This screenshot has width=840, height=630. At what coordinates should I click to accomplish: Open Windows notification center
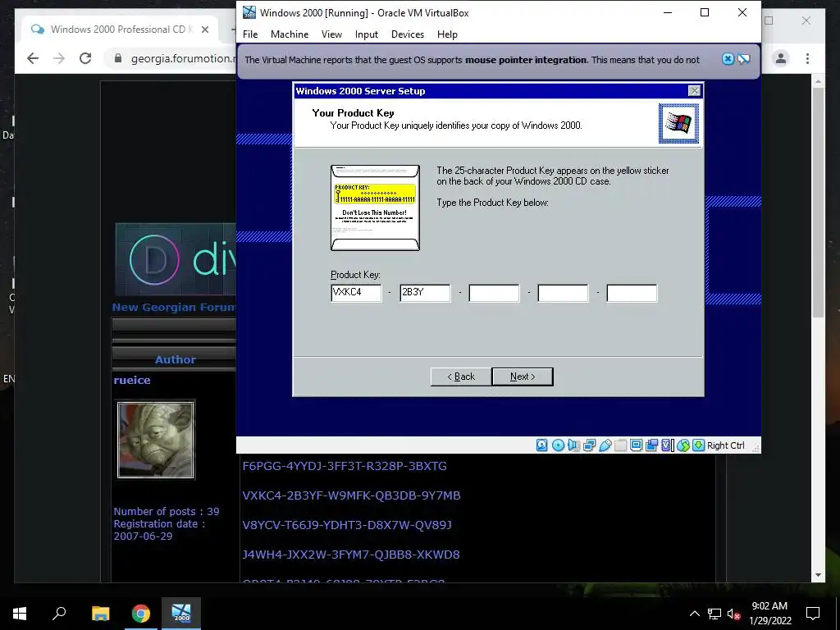[813, 614]
